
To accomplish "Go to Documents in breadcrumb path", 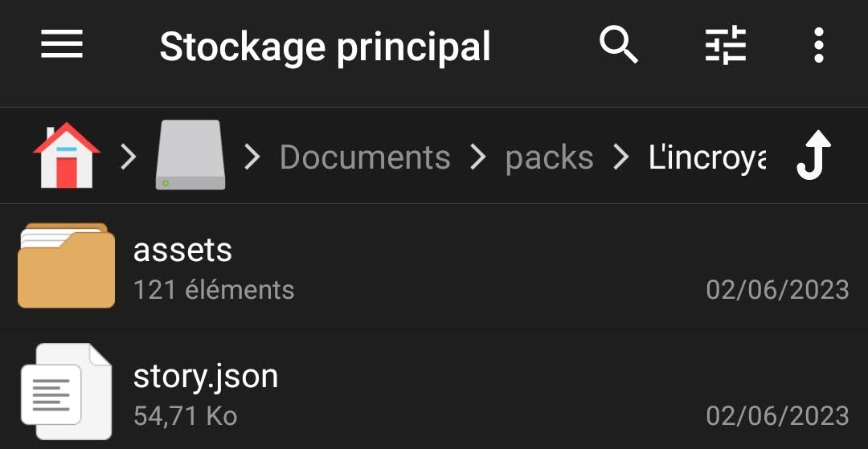I will click(x=365, y=157).
